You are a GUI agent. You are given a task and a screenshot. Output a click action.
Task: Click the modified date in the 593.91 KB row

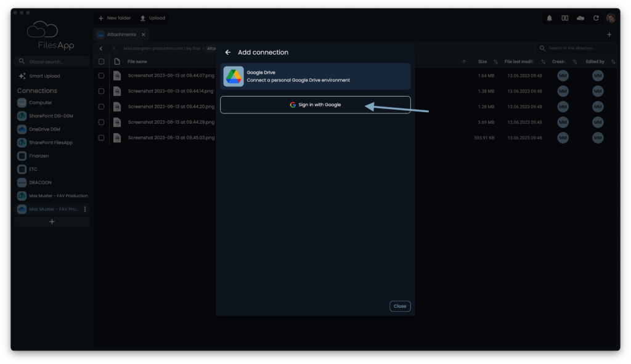pyautogui.click(x=525, y=138)
